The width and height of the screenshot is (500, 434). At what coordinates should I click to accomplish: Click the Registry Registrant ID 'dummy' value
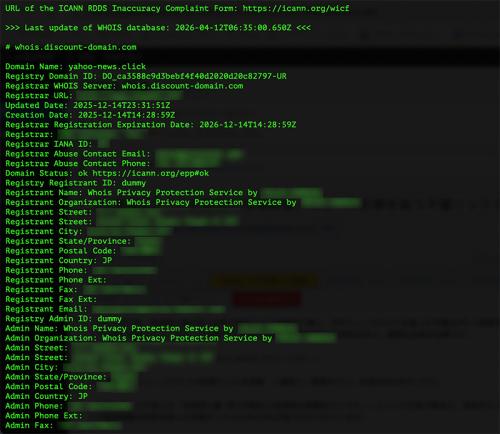(134, 183)
